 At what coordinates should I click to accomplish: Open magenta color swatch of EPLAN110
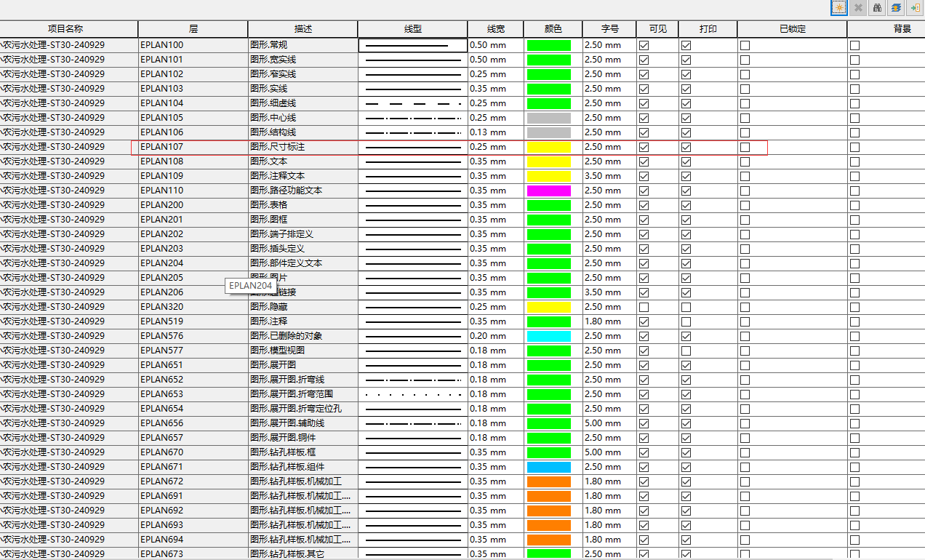click(x=549, y=191)
